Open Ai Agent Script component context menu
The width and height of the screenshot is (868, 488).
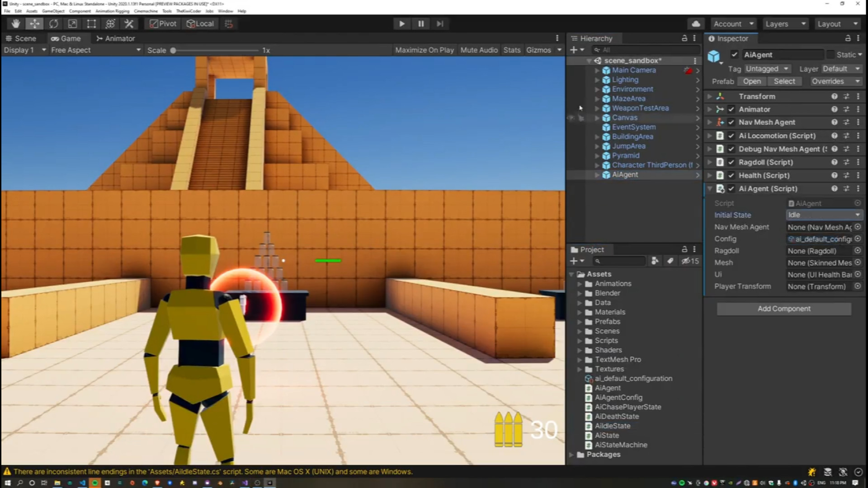(858, 189)
